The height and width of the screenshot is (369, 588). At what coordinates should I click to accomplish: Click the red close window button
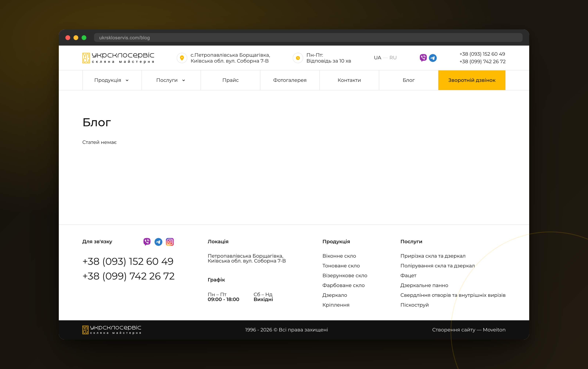[68, 38]
